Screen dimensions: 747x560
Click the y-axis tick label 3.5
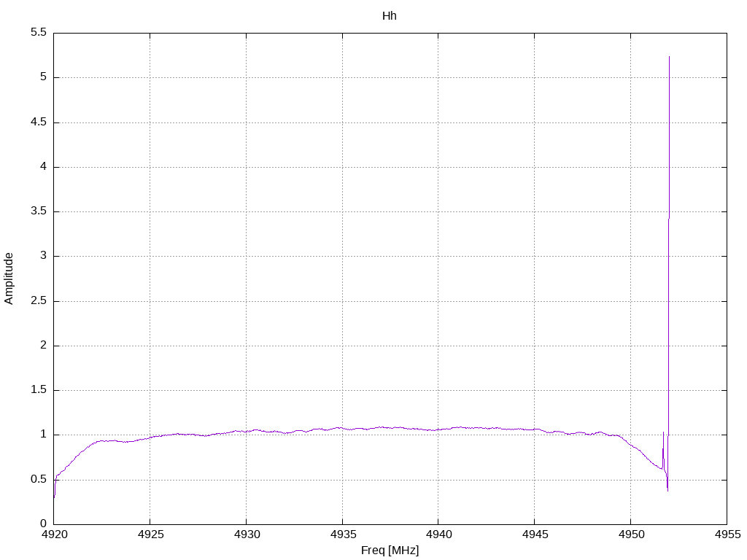pyautogui.click(x=39, y=211)
